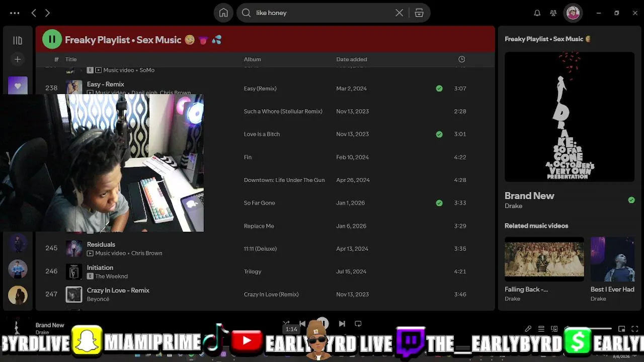
Task: Clear the search text with the X
Action: [x=399, y=13]
